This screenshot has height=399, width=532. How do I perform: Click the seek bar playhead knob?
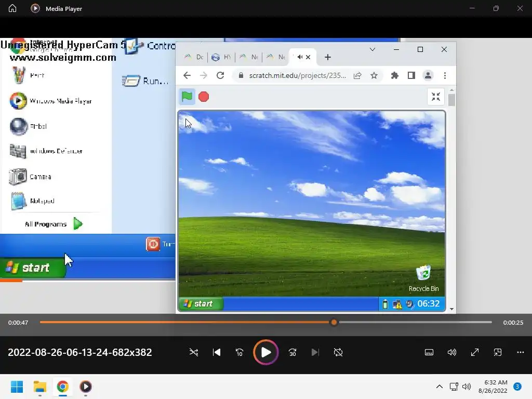[334, 322]
